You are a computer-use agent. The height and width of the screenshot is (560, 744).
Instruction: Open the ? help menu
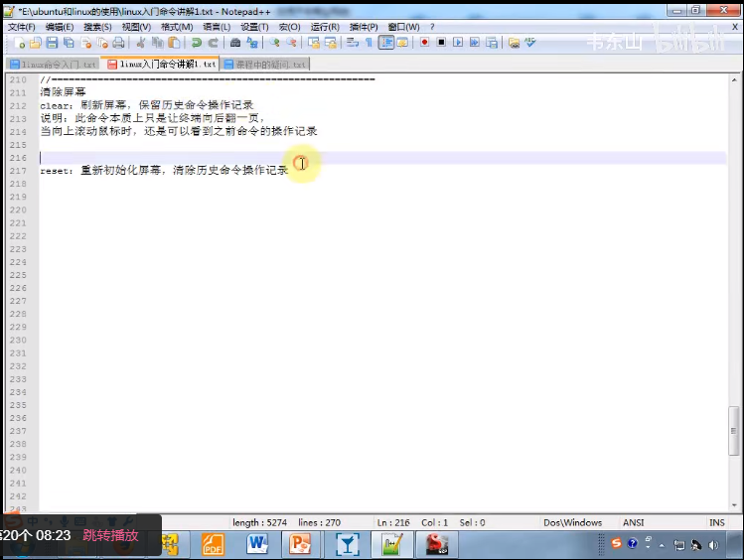point(432,27)
